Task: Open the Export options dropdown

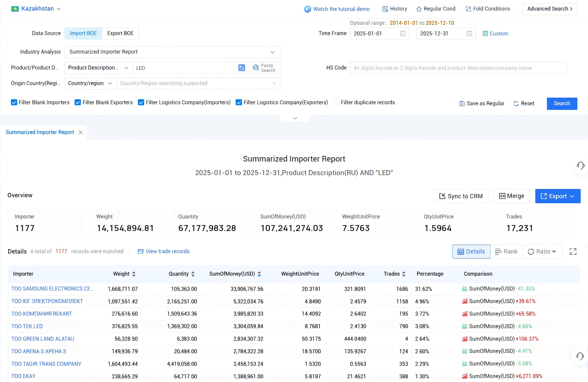Action: (558, 196)
